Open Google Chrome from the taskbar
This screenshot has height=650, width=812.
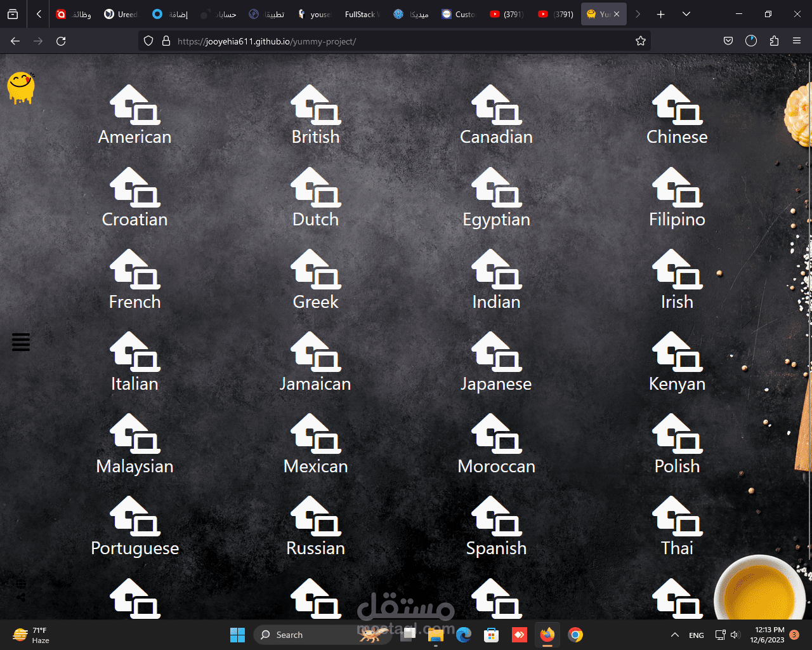tap(575, 635)
